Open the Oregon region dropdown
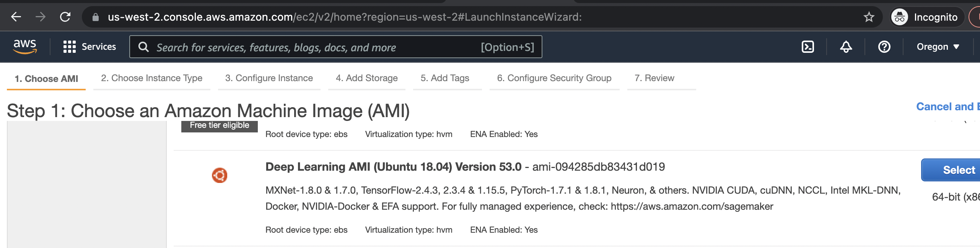The height and width of the screenshot is (248, 980). tap(938, 47)
